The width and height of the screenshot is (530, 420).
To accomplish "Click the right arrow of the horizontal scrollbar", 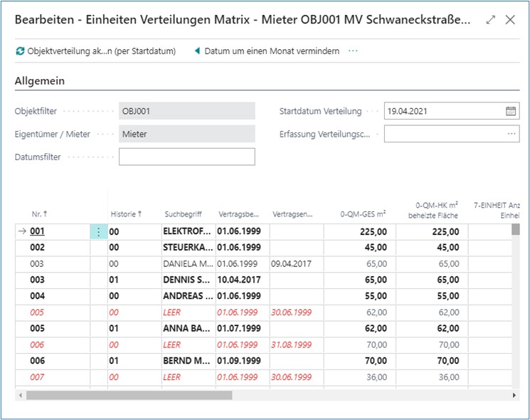I will (x=514, y=395).
